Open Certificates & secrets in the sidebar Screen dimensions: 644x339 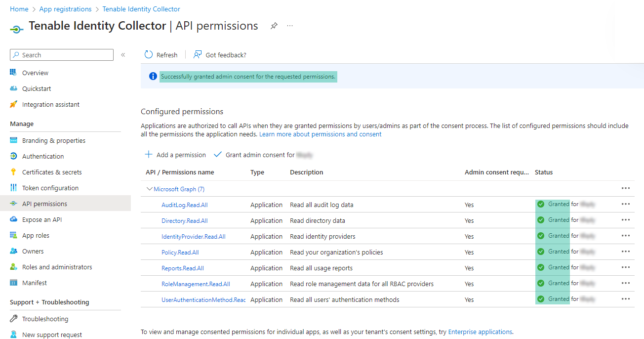pyautogui.click(x=52, y=172)
